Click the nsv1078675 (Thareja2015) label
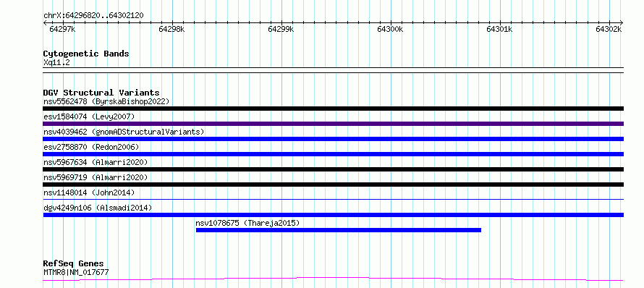The width and height of the screenshot is (644, 288). coord(247,223)
